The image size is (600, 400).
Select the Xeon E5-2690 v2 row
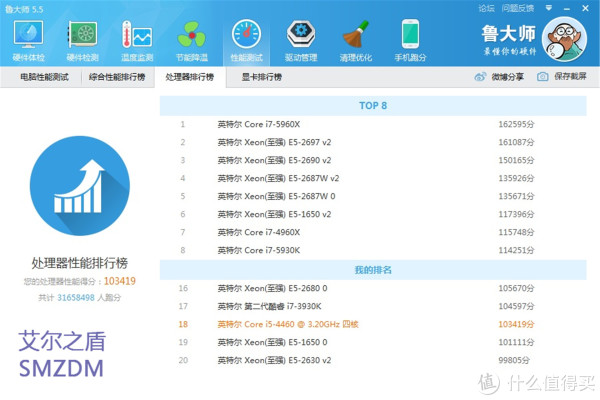pos(373,160)
